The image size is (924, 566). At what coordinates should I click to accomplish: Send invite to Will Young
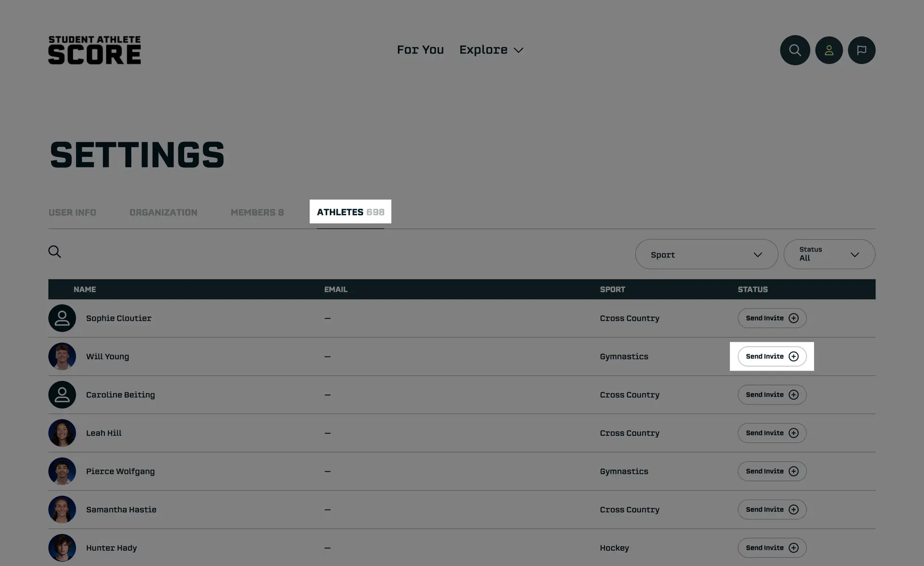(772, 356)
